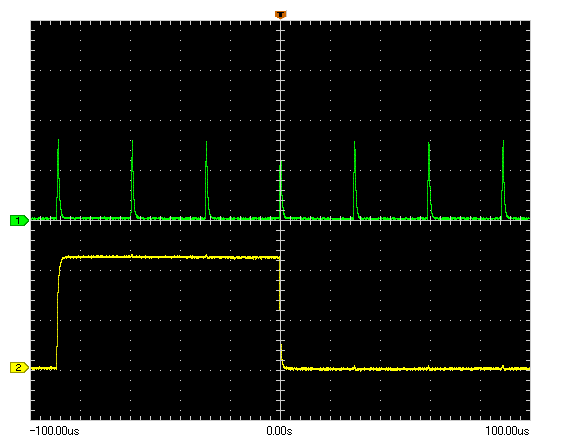Click the center graticule crosshair intersection
561x441 pixels.
tap(280, 220)
